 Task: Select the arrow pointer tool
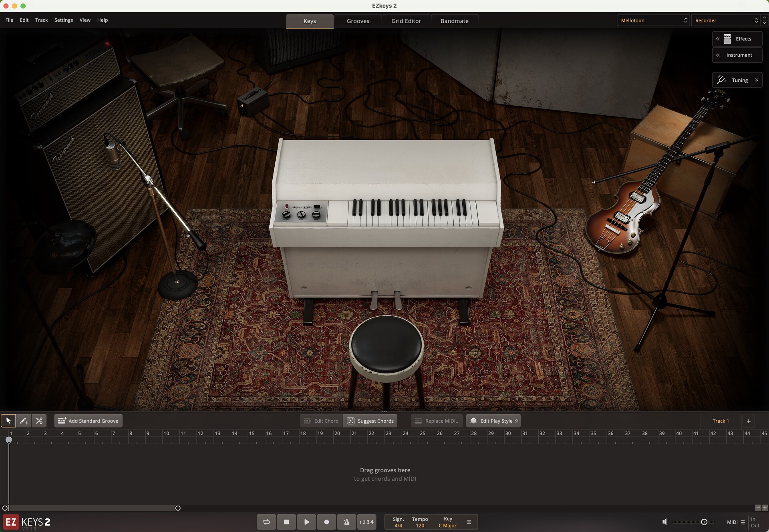click(x=8, y=421)
